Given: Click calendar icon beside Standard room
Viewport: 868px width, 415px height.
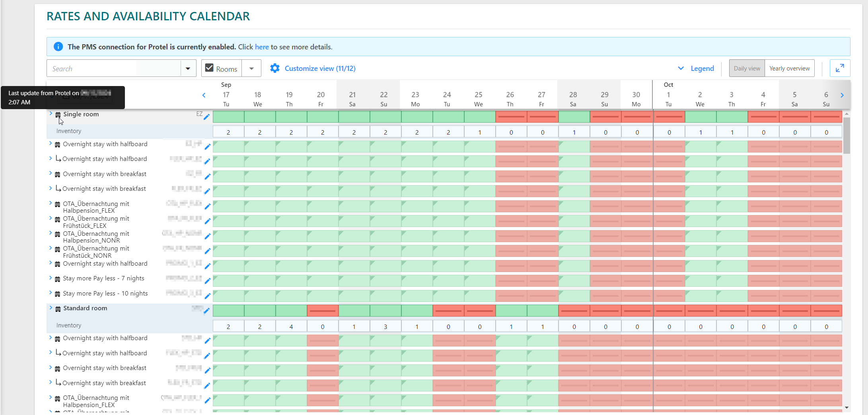Looking at the screenshot, I should [x=58, y=309].
